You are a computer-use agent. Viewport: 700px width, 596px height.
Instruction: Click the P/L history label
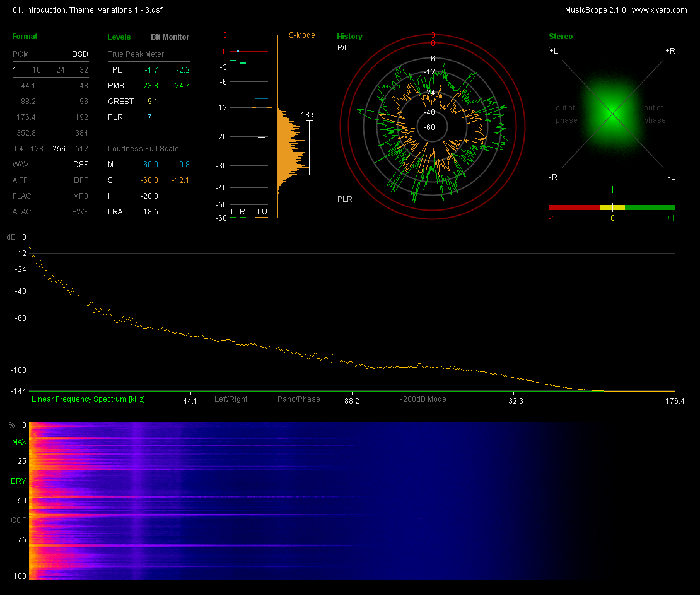(343, 48)
